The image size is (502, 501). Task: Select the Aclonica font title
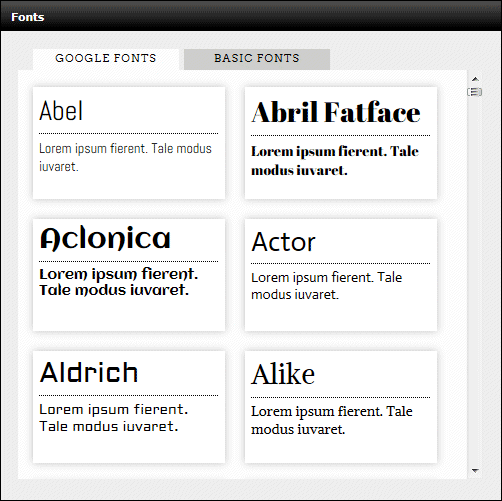(x=105, y=238)
